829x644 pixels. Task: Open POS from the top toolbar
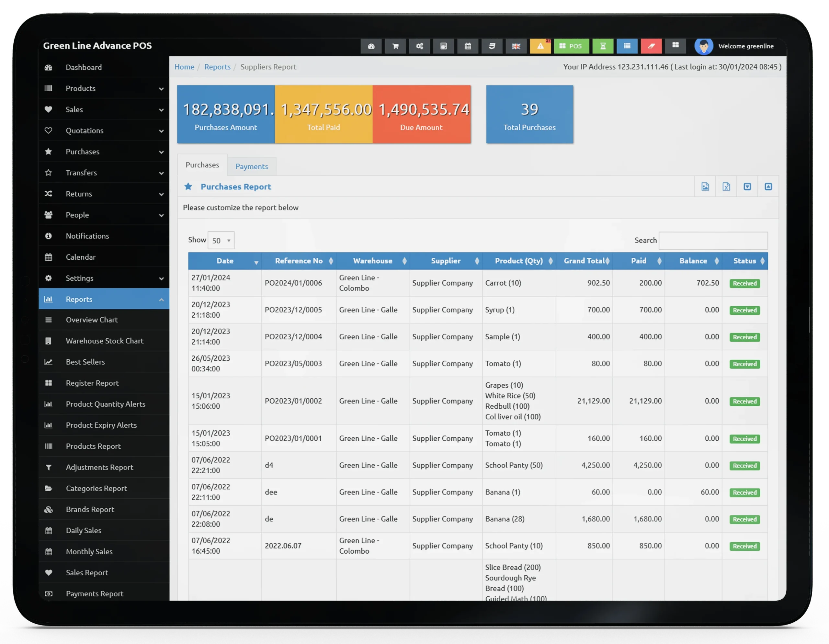(x=572, y=46)
